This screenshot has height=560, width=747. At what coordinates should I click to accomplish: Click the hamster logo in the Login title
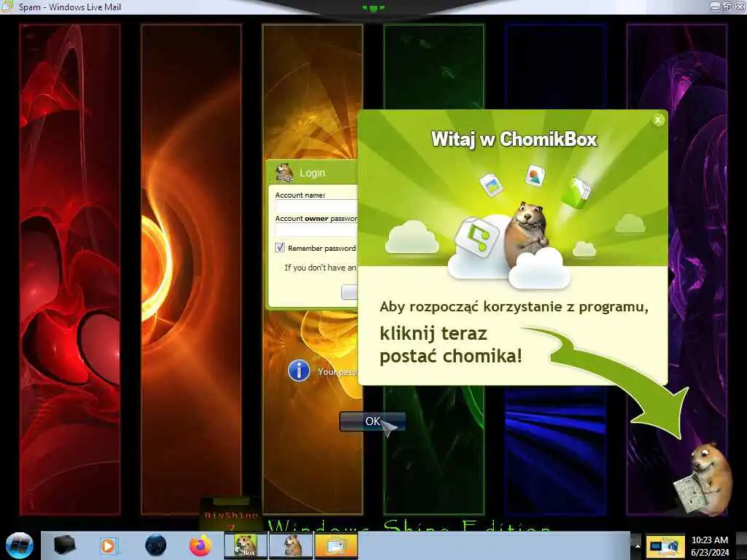point(284,172)
